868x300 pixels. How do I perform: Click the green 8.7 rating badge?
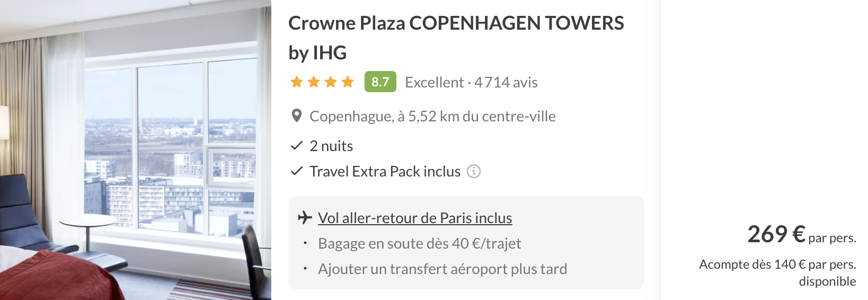(380, 82)
